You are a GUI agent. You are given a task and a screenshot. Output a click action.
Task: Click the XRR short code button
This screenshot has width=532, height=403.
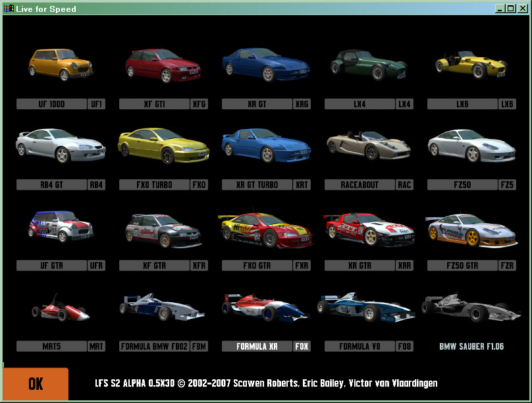click(405, 265)
